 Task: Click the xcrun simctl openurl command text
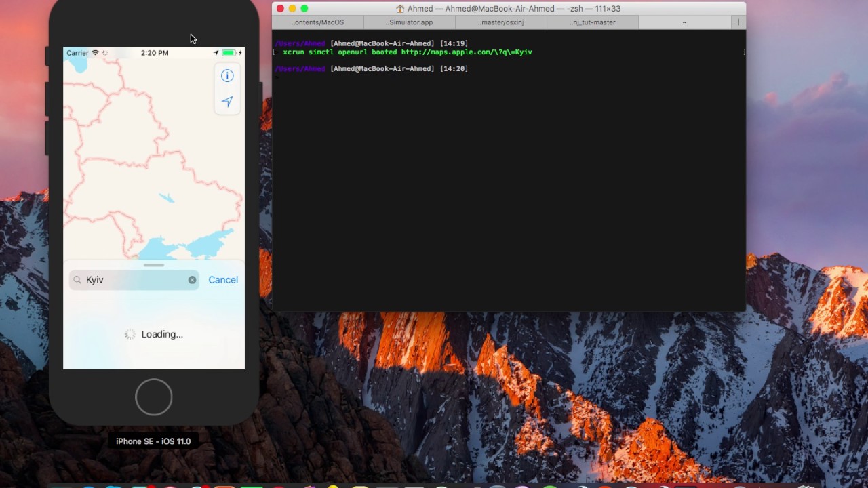click(408, 52)
